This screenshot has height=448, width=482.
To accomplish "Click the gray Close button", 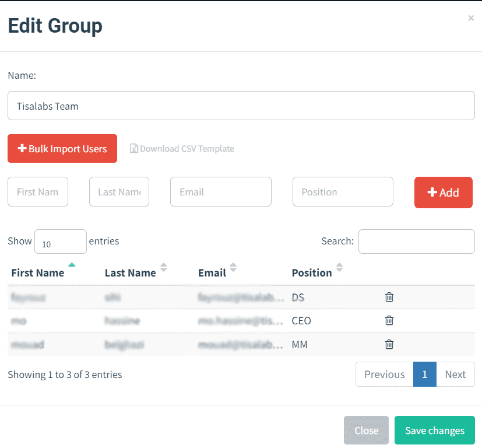I will (366, 430).
